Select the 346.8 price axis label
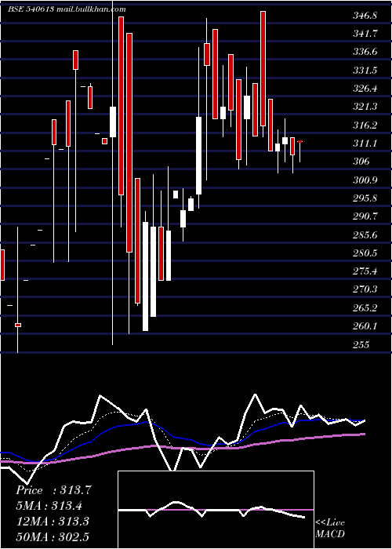Viewport: 392px width, 549px height. 365,16
